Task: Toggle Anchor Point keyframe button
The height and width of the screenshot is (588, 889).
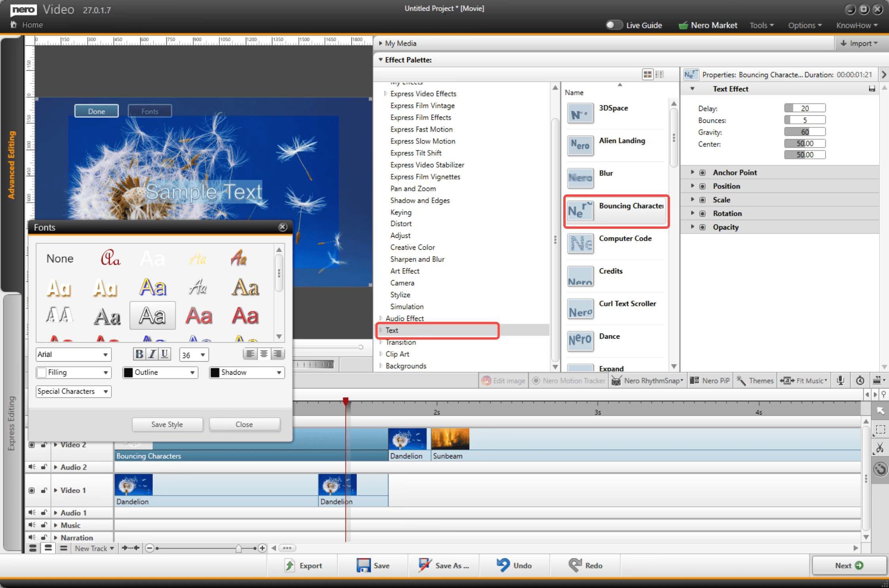Action: pyautogui.click(x=702, y=173)
